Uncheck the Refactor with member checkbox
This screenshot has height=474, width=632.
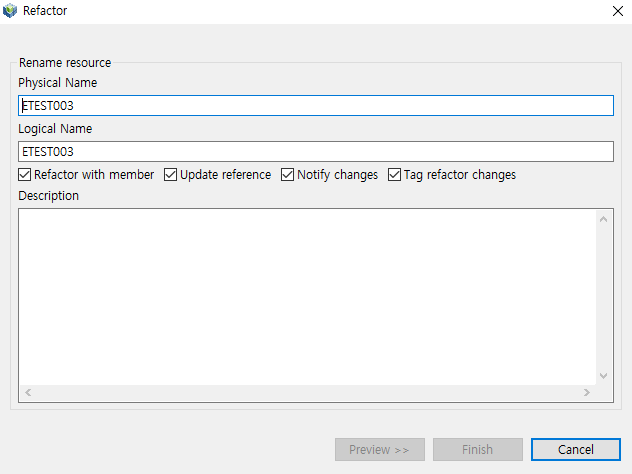click(25, 175)
